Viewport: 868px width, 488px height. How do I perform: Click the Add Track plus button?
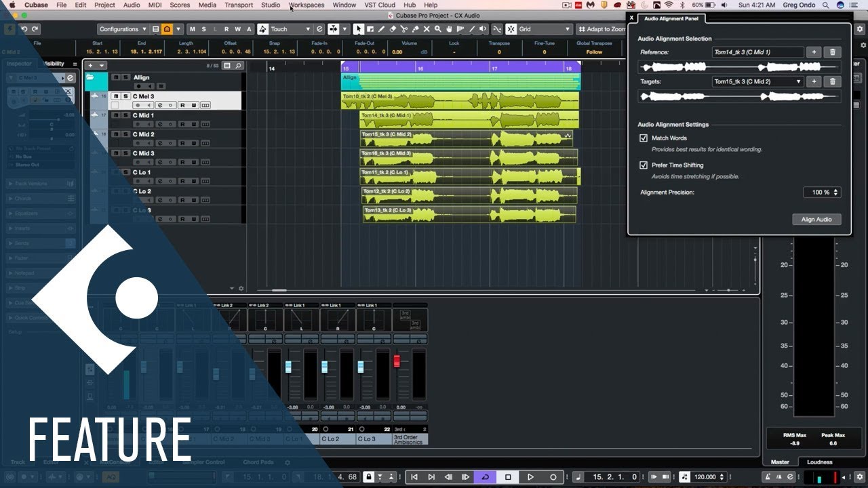[92, 66]
